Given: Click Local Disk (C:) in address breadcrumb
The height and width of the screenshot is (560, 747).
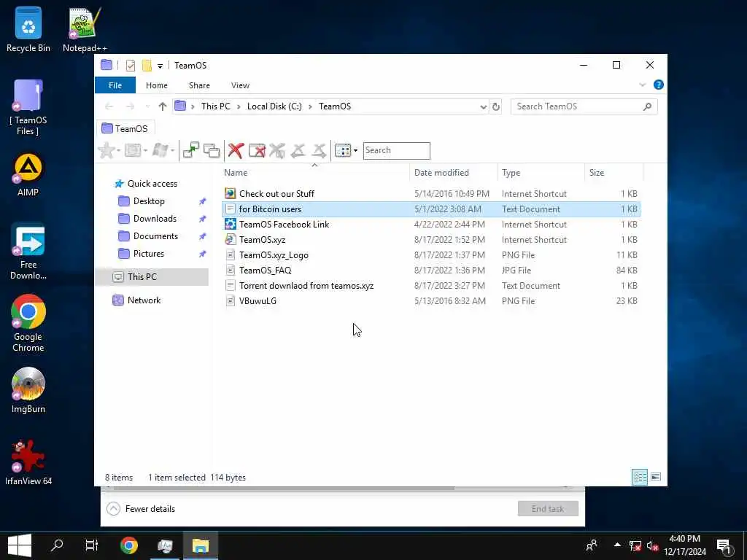Looking at the screenshot, I should (274, 106).
